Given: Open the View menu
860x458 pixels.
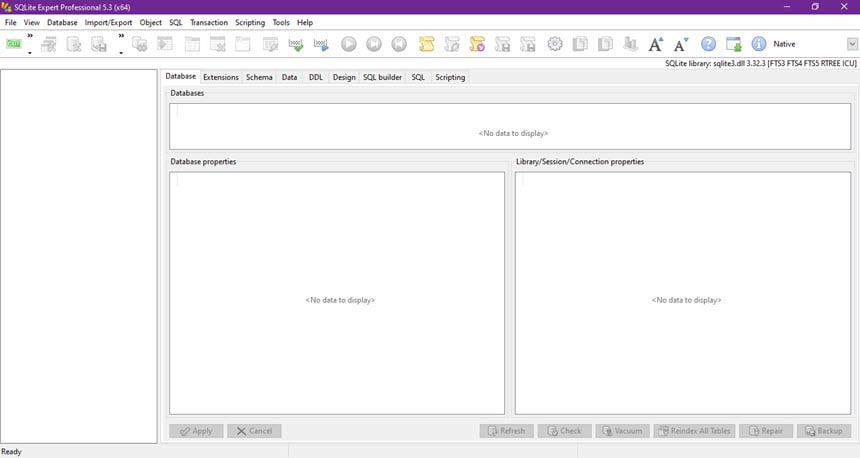Looking at the screenshot, I should coord(32,22).
